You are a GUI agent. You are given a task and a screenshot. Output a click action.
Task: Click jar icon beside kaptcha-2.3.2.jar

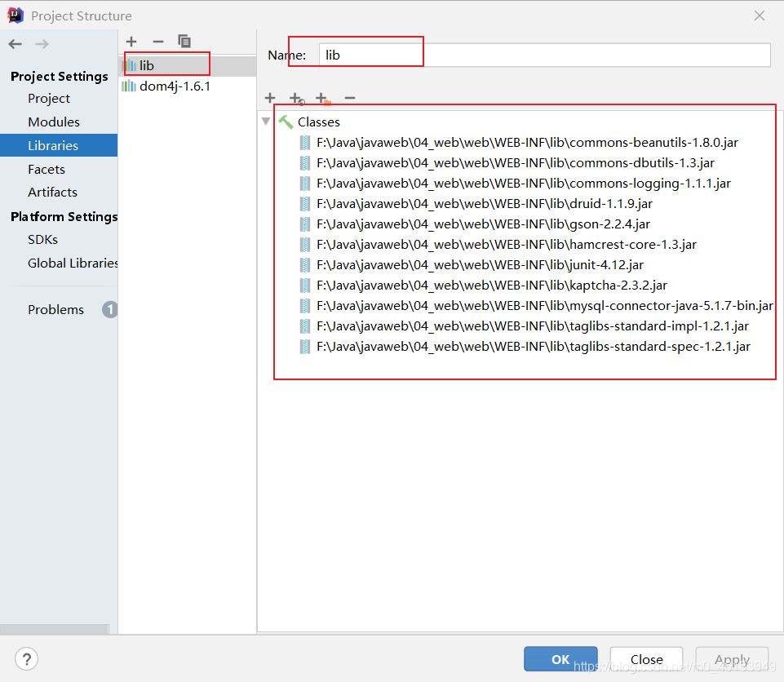pos(304,286)
